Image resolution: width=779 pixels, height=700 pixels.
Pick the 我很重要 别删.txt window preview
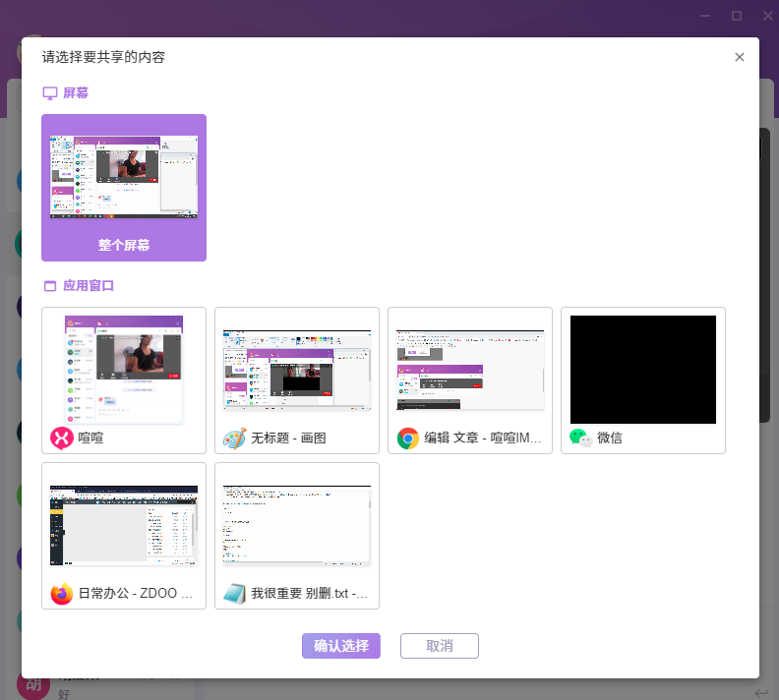297,524
